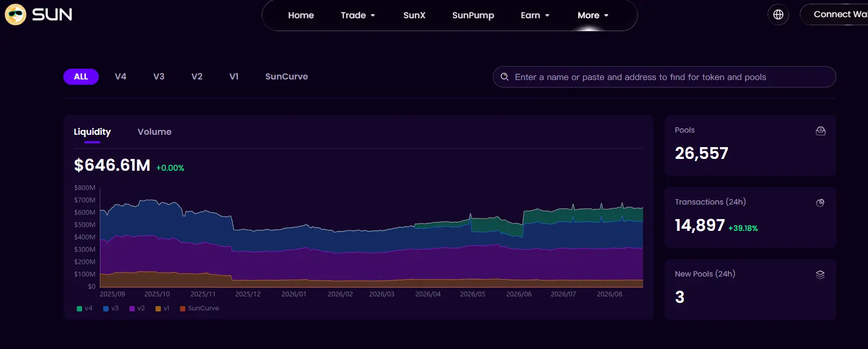This screenshot has width=868, height=349.
Task: Toggle the v1 legend entry
Action: tap(163, 308)
